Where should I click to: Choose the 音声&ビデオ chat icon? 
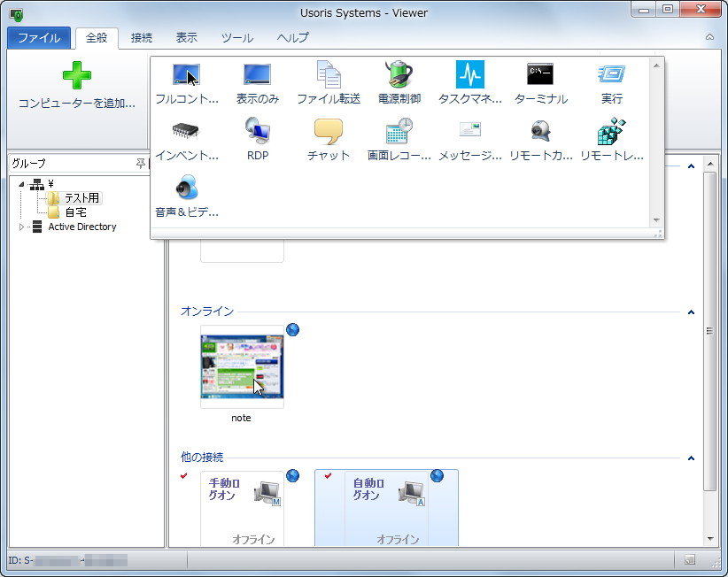click(187, 187)
